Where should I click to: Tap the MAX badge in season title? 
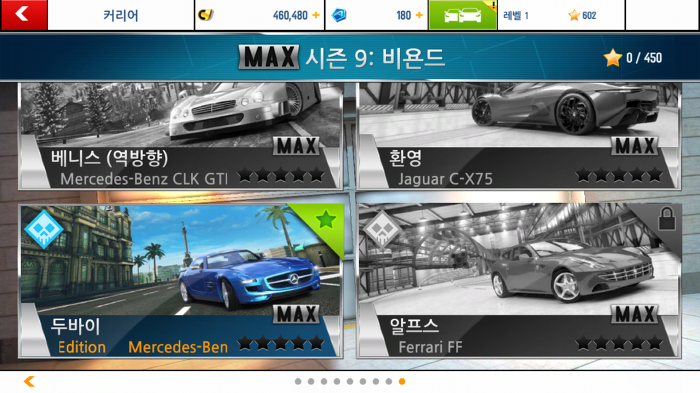tap(269, 57)
